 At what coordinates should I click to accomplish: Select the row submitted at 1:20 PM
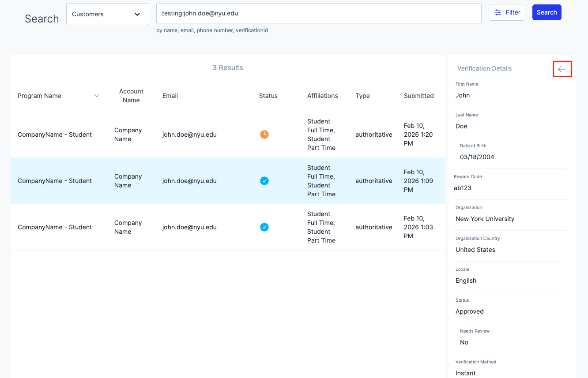pyautogui.click(x=228, y=135)
